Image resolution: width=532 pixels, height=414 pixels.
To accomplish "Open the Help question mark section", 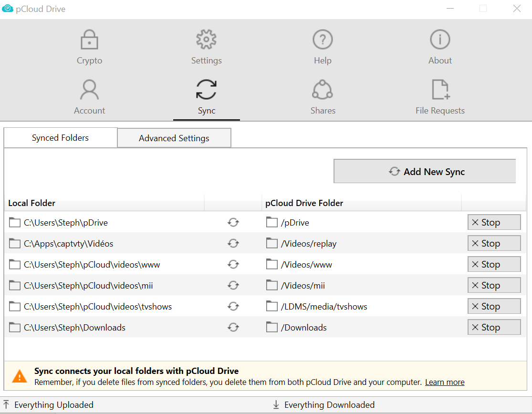I will 323,47.
